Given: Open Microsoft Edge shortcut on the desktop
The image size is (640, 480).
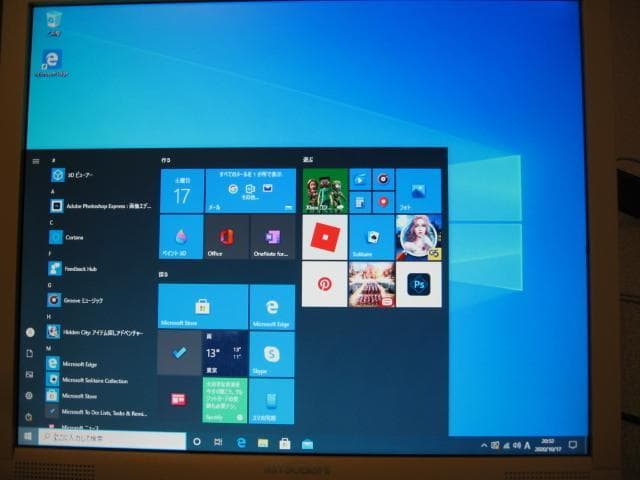Looking at the screenshot, I should pyautogui.click(x=51, y=63).
